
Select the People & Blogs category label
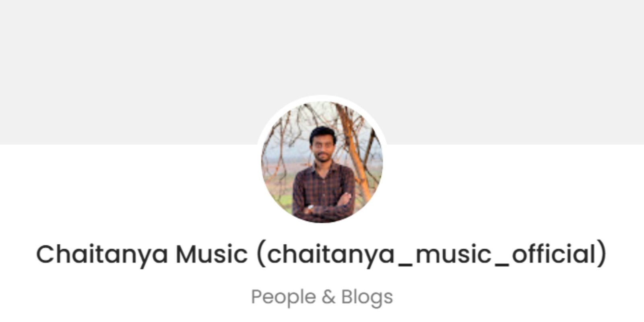[x=322, y=297]
